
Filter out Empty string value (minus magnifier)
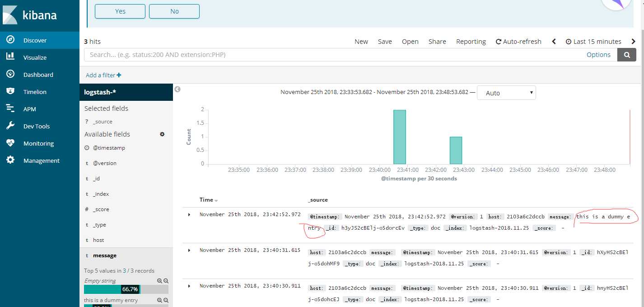[166, 281]
